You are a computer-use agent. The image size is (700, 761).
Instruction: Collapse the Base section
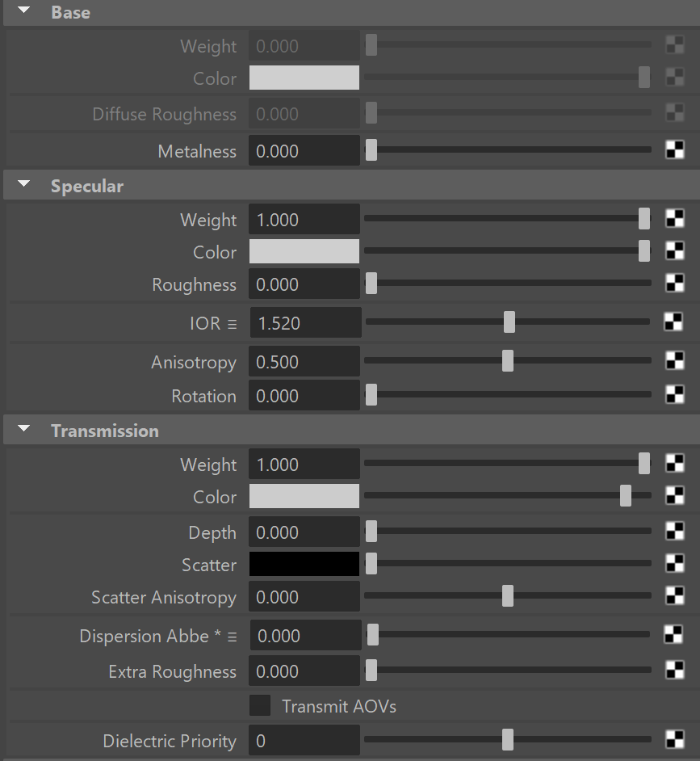pyautogui.click(x=23, y=11)
